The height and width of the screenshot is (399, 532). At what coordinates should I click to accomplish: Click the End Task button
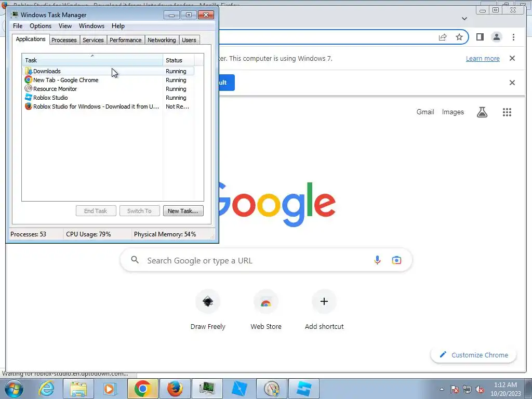tap(96, 211)
